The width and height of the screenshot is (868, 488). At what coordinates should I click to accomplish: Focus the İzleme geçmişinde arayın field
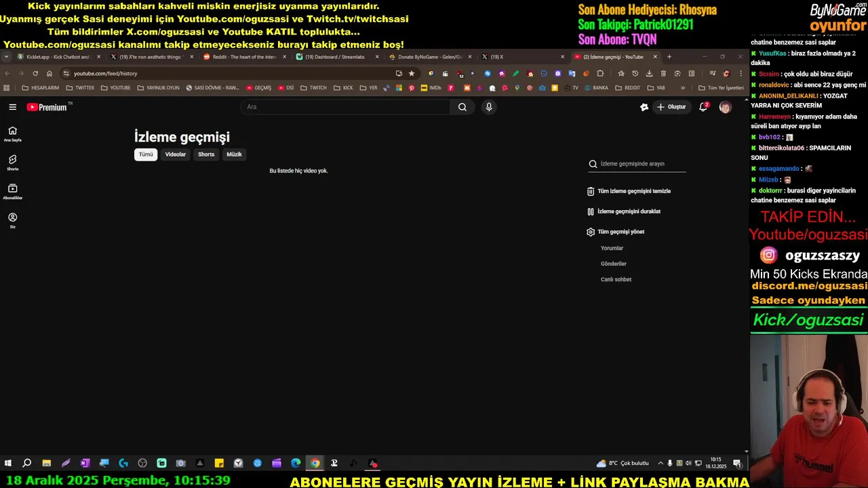[637, 164]
